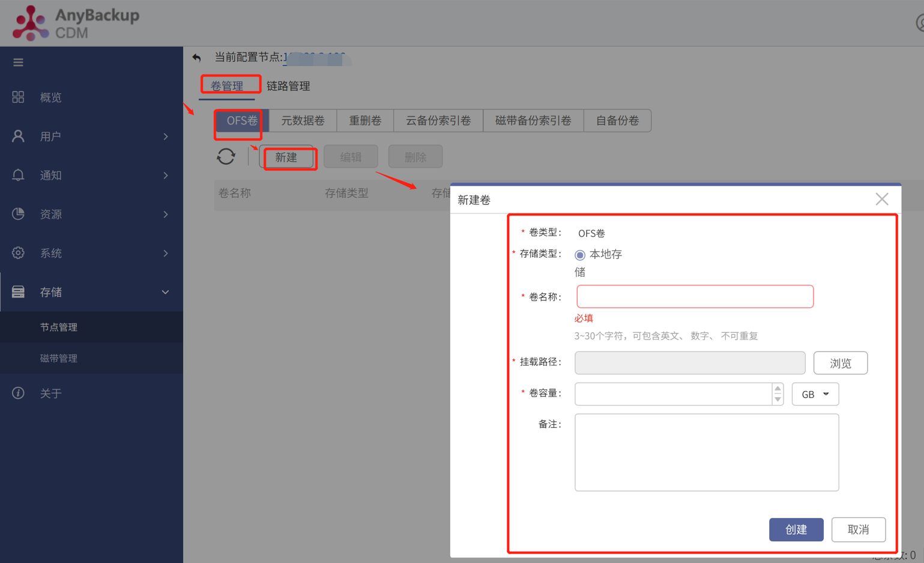The image size is (924, 563).
Task: Click the refresh icon above the volume list
Action: point(226,156)
